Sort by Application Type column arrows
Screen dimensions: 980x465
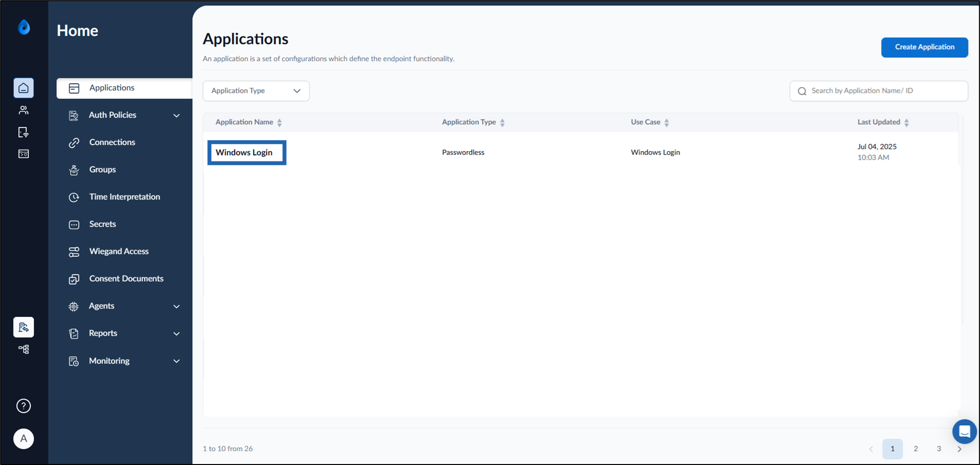click(x=502, y=123)
